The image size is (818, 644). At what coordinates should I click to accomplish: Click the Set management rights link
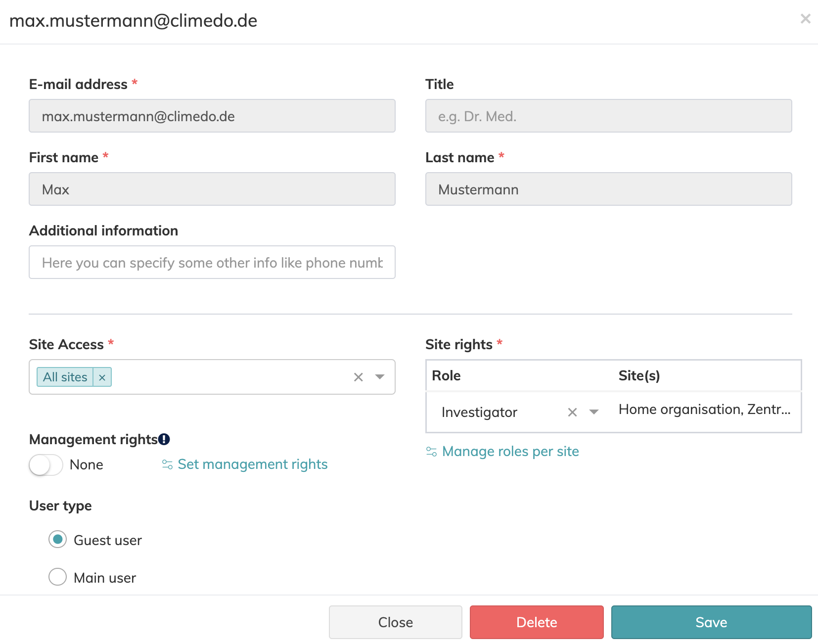click(252, 464)
